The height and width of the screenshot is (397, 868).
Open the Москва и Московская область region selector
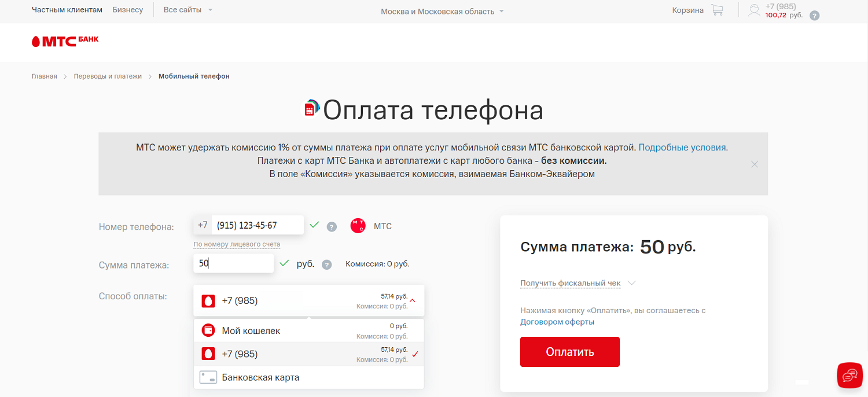click(443, 12)
